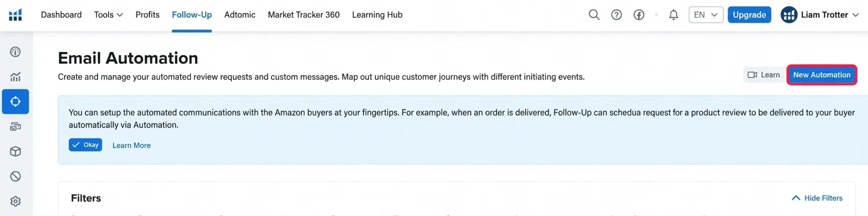Image resolution: width=868 pixels, height=216 pixels.
Task: Click the New Automation button
Action: (822, 74)
